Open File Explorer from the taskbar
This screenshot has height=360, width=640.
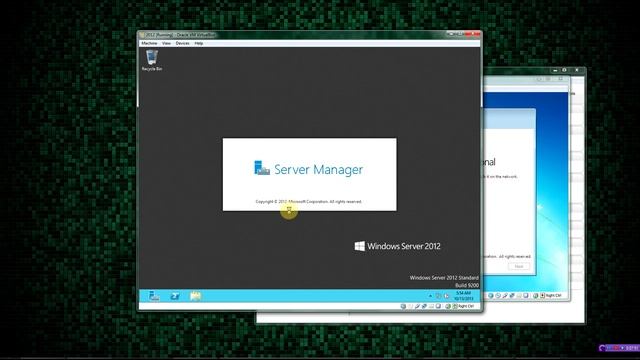coord(196,296)
